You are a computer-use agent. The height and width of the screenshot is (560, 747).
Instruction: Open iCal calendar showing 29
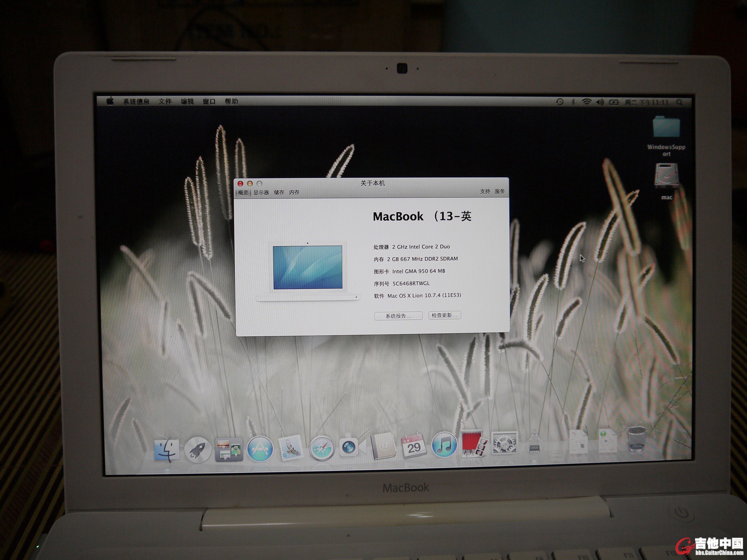click(x=413, y=446)
